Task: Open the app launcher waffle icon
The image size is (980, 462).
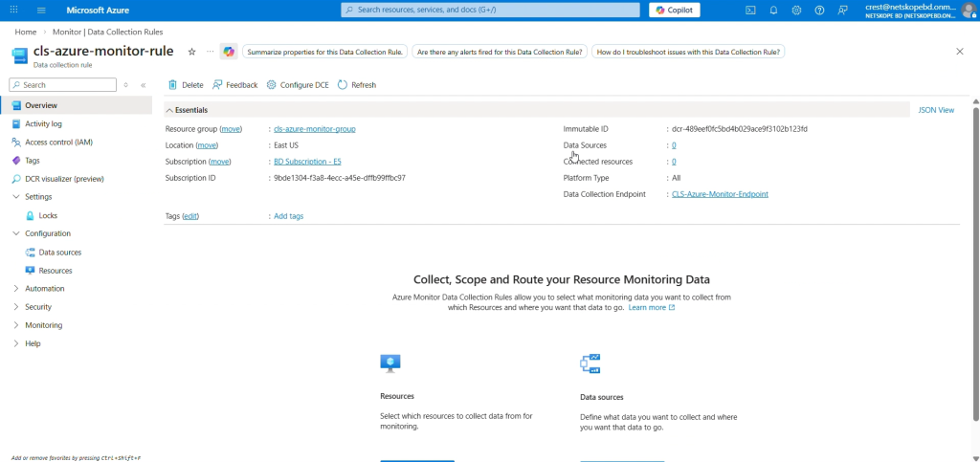Action: tap(13, 10)
